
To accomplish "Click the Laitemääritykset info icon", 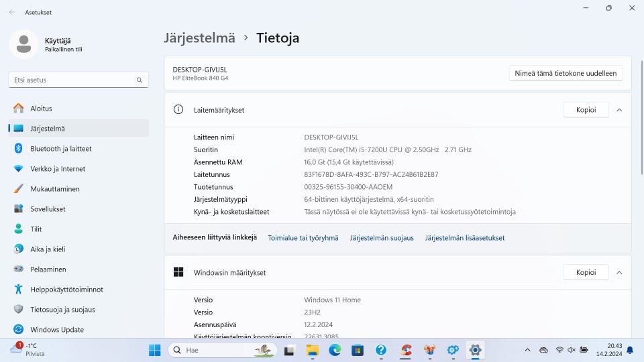I will [x=178, y=109].
